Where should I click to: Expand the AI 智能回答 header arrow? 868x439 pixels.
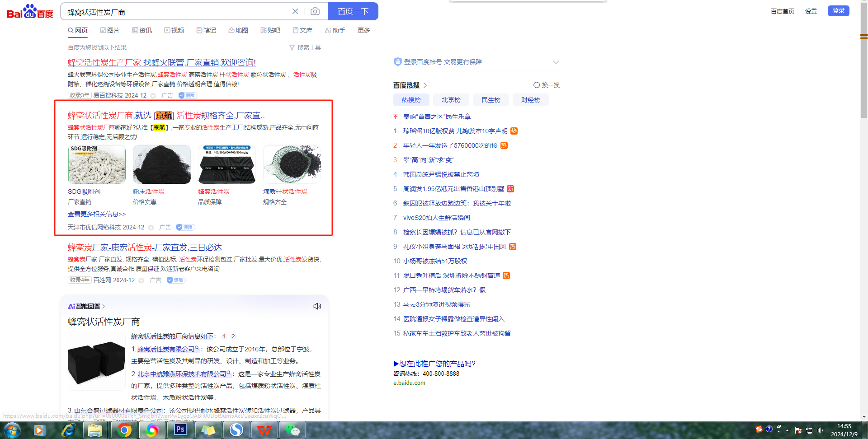[104, 306]
